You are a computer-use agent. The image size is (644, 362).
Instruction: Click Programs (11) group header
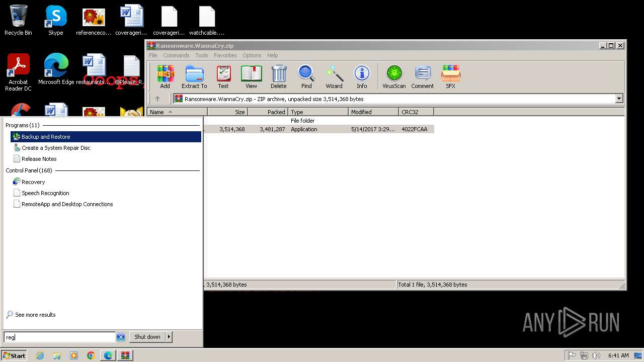pos(22,125)
